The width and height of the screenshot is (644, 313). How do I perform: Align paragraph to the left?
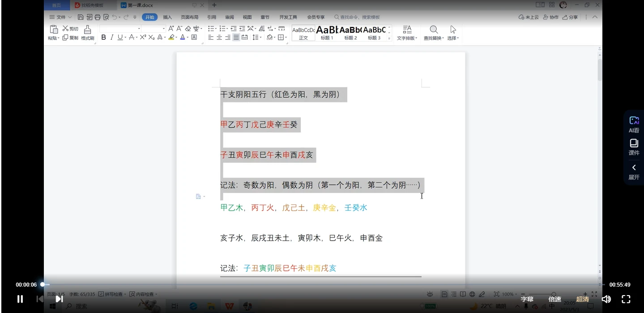[x=211, y=38]
